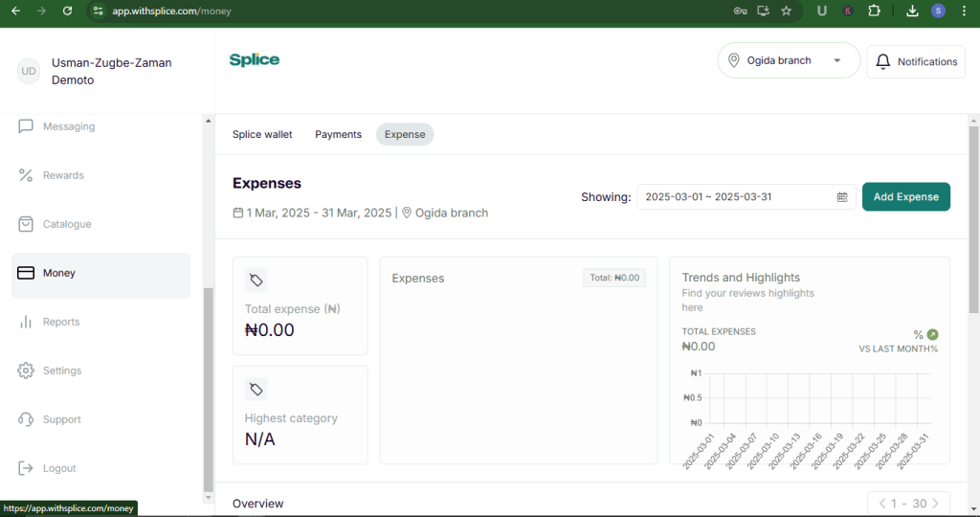Bookmark this page with the star icon
The width and height of the screenshot is (980, 517).
pyautogui.click(x=787, y=11)
